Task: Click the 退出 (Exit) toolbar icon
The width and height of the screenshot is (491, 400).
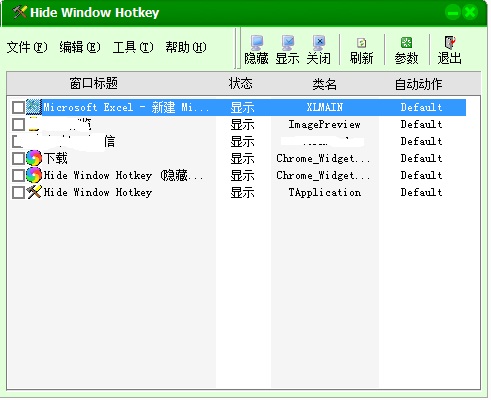Action: coord(450,50)
